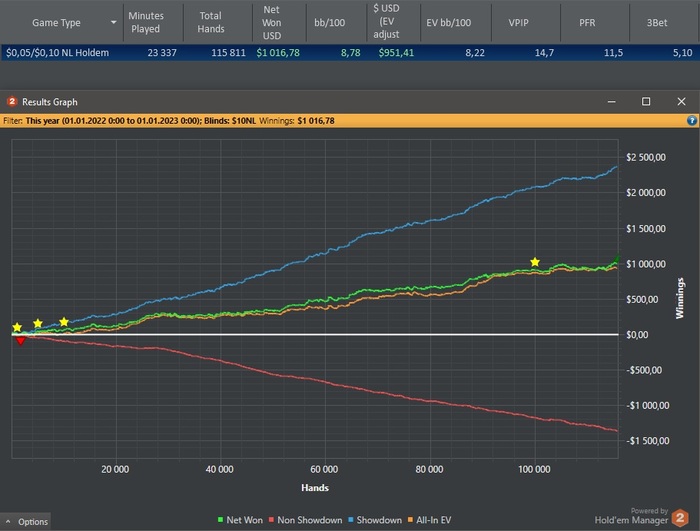Click the 11,5 PFR value
The height and width of the screenshot is (531, 700).
[x=613, y=53]
